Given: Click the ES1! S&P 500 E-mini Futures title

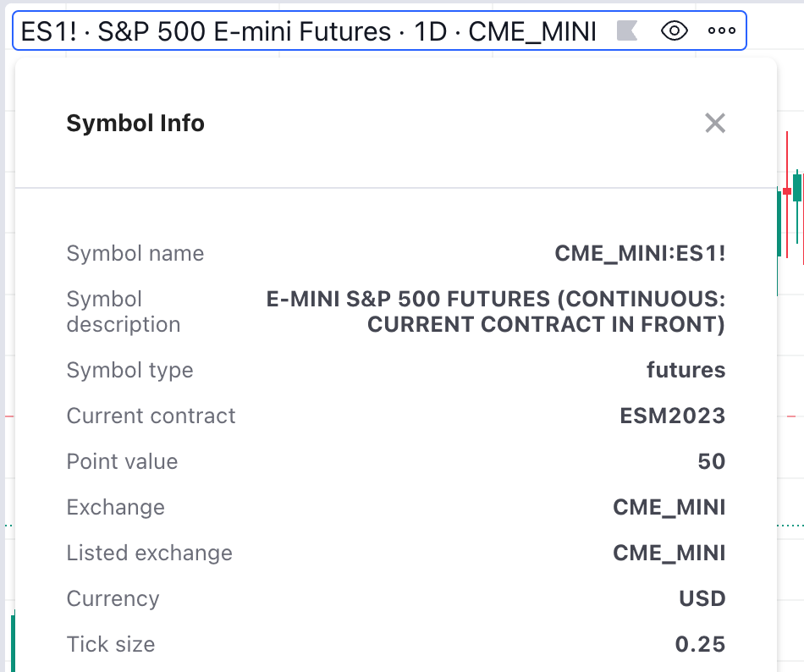Looking at the screenshot, I should [x=206, y=32].
